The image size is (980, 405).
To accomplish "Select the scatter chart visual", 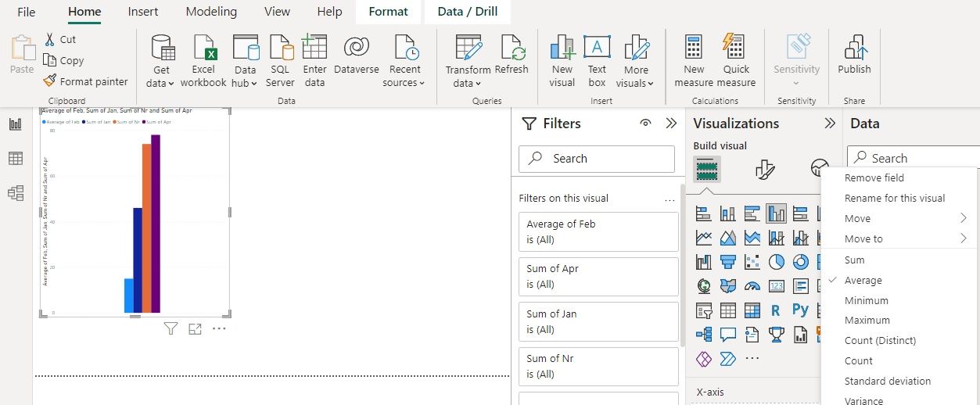I will point(752,262).
